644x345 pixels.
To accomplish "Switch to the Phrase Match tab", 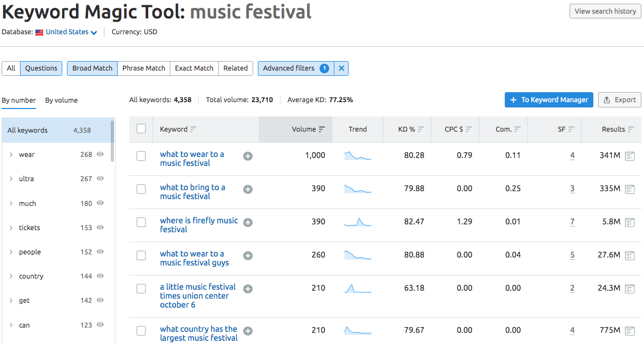I will [143, 68].
